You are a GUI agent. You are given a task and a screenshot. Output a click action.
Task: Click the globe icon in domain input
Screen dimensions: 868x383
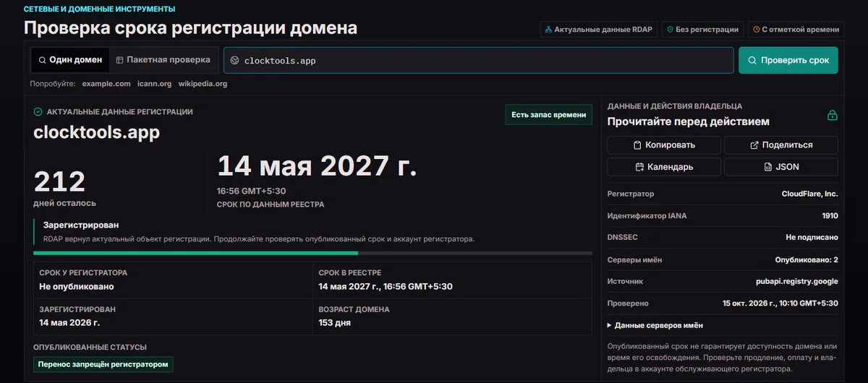[235, 61]
